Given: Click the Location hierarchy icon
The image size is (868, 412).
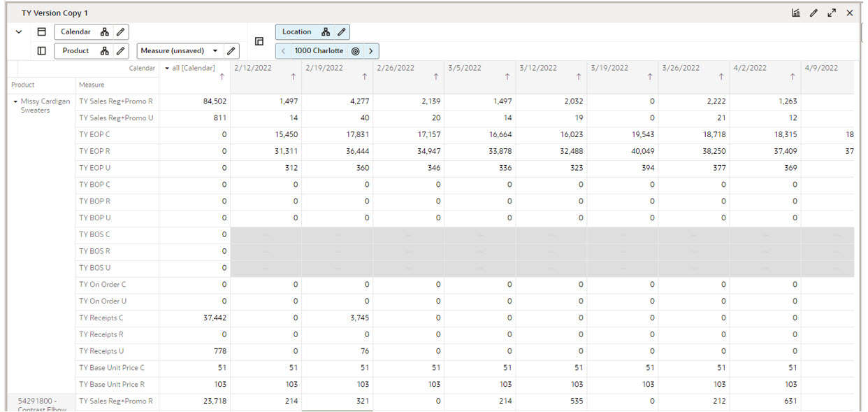Looking at the screenshot, I should tap(326, 32).
